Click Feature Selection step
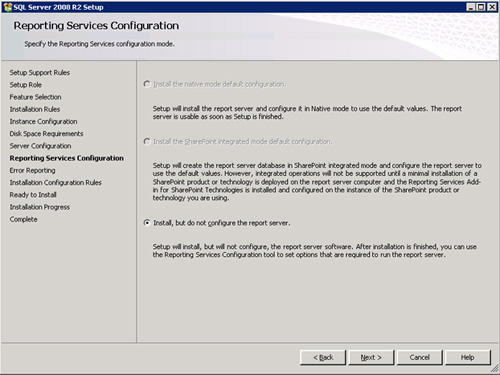500x375 pixels. pos(35,97)
